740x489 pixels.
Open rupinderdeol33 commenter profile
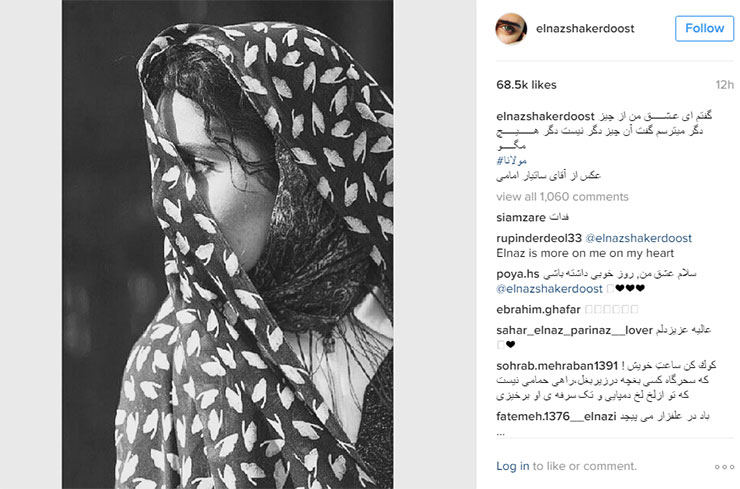click(x=539, y=238)
